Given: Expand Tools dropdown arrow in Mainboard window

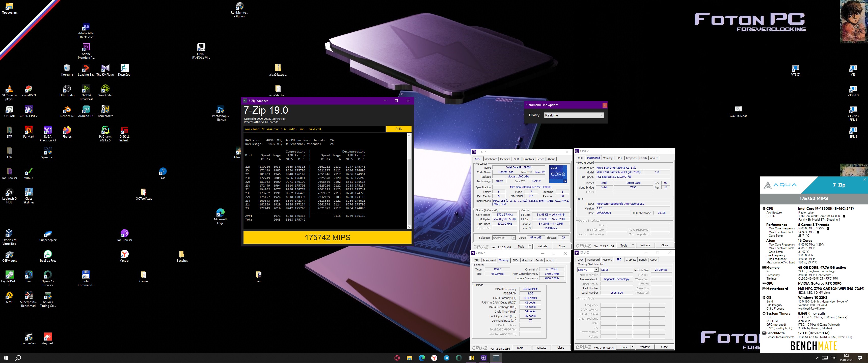Looking at the screenshot, I should click(633, 245).
